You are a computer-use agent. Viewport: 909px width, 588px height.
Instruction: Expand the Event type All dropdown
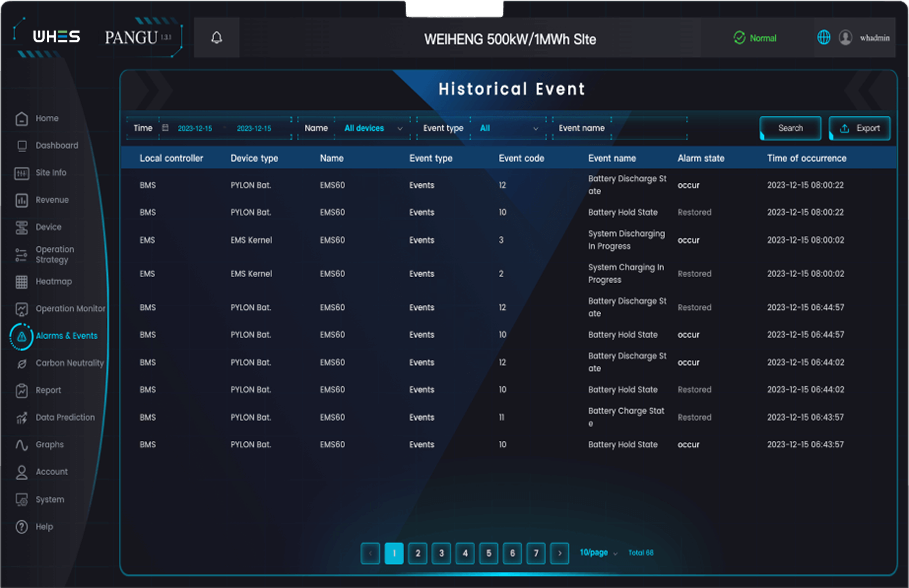point(509,128)
